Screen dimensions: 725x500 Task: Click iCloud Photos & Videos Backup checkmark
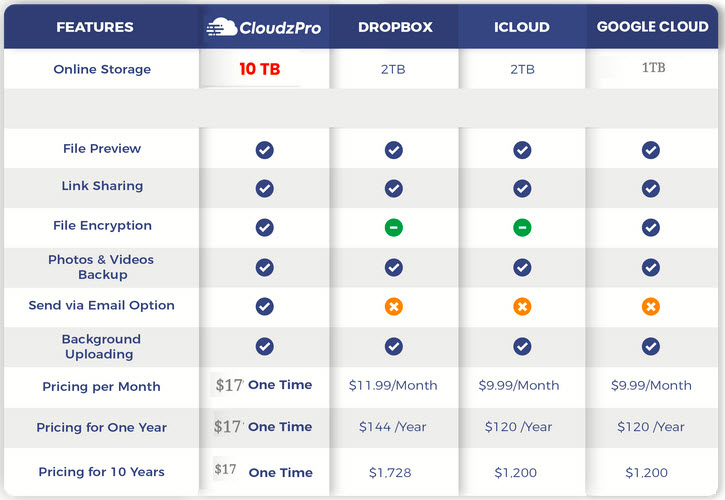pos(522,267)
